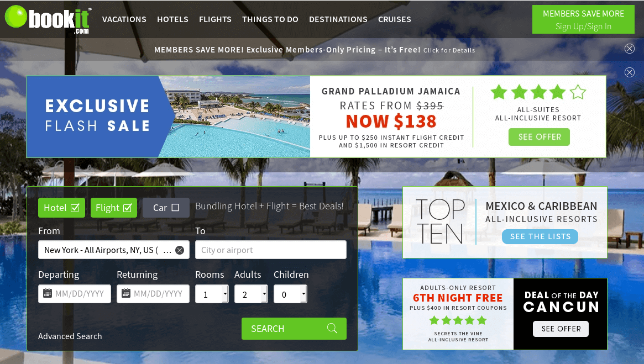Open the Departing date calendar icon
The width and height of the screenshot is (644, 364).
(48, 293)
